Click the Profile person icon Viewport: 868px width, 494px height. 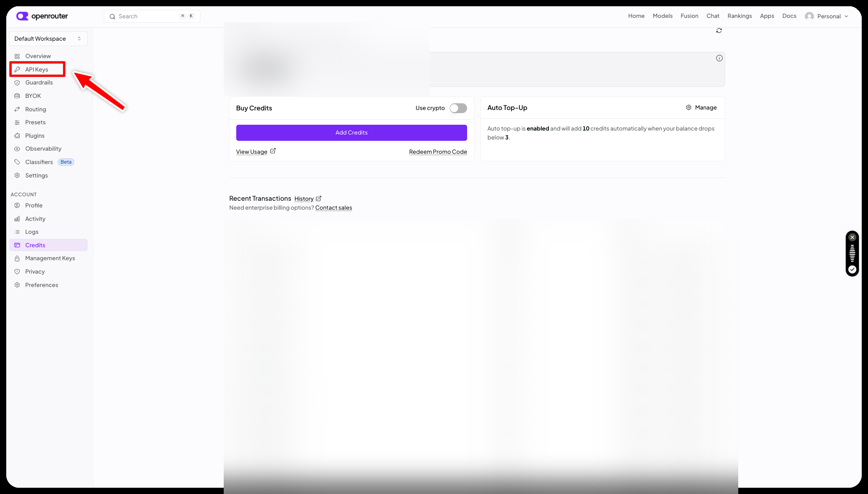pos(17,206)
